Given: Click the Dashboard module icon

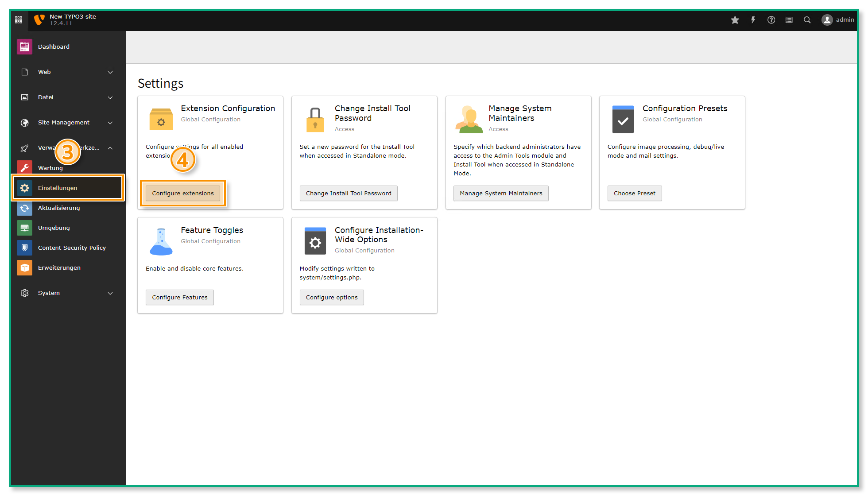Looking at the screenshot, I should click(x=25, y=46).
